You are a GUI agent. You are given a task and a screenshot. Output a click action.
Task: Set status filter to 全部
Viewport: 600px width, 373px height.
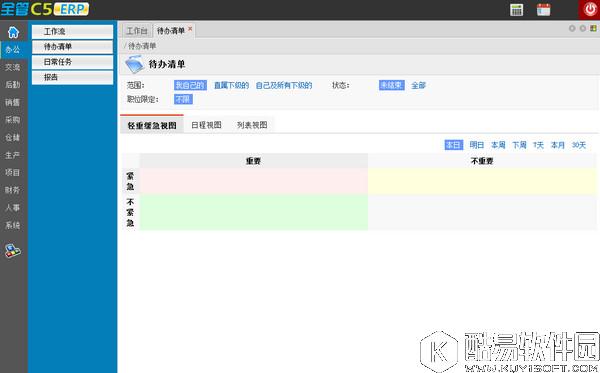pos(418,85)
